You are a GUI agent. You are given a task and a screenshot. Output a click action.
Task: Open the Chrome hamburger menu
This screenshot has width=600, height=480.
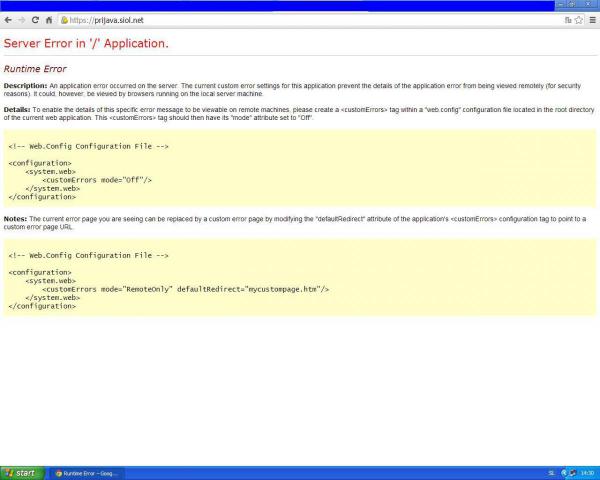point(592,20)
